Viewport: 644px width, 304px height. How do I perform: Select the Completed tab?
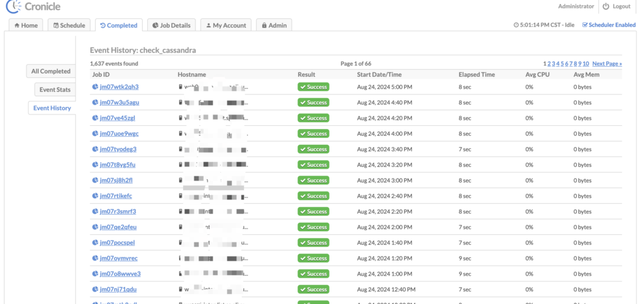(x=119, y=25)
